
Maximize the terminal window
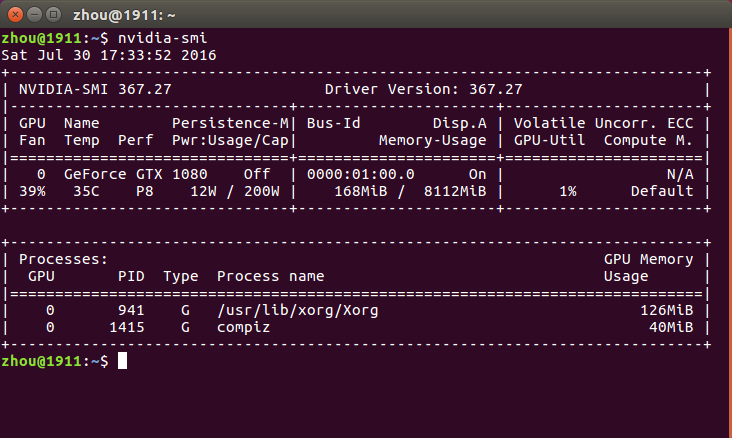point(54,15)
